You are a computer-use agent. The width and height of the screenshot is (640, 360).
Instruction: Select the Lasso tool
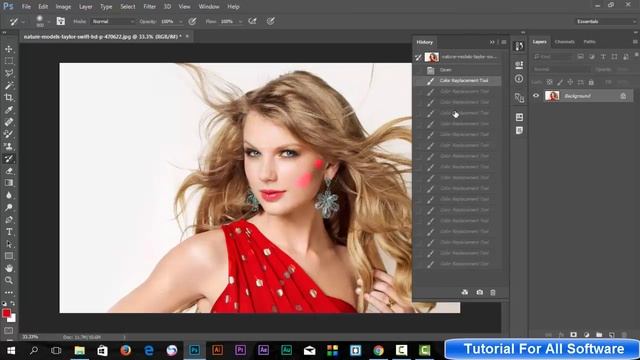(9, 73)
